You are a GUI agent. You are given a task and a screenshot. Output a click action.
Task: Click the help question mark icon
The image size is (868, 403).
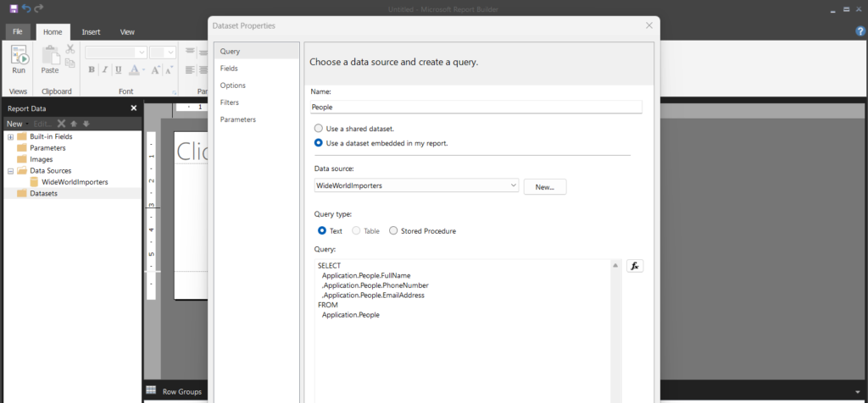click(860, 32)
